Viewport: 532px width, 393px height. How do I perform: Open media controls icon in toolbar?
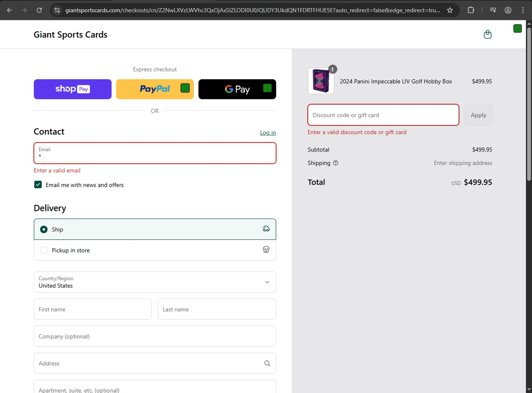(493, 10)
